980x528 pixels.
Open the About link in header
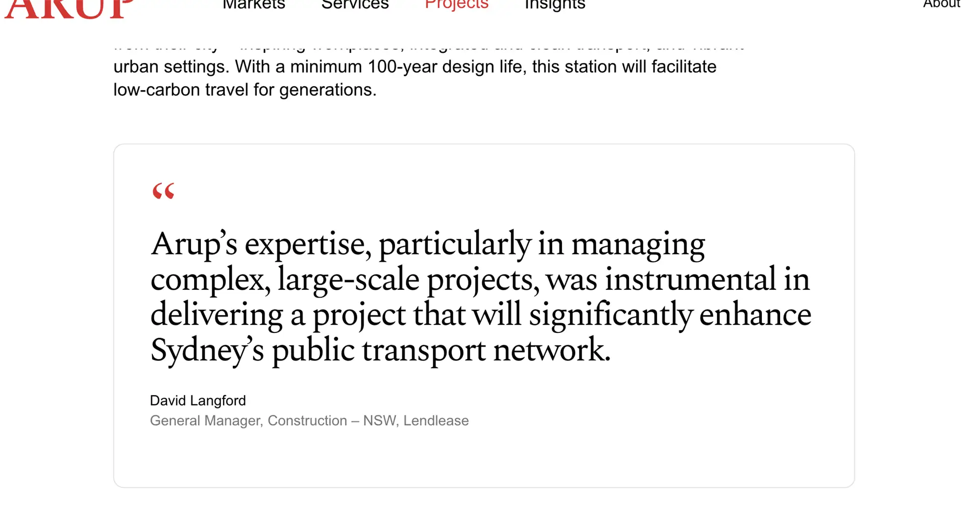(941, 4)
